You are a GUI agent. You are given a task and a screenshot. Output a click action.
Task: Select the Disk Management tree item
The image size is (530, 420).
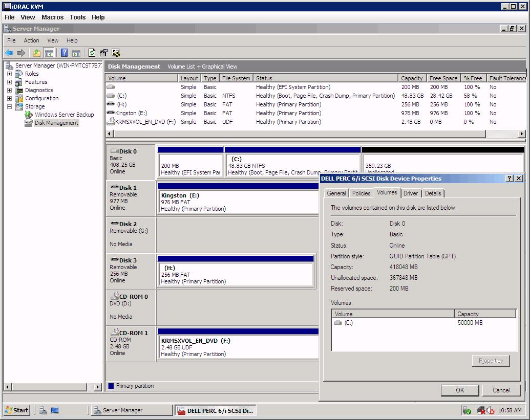click(x=56, y=123)
